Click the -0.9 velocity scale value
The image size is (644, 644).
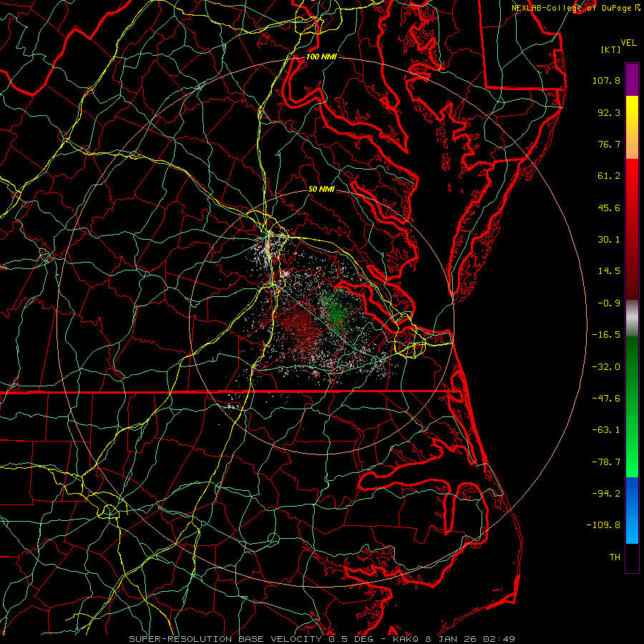click(609, 303)
